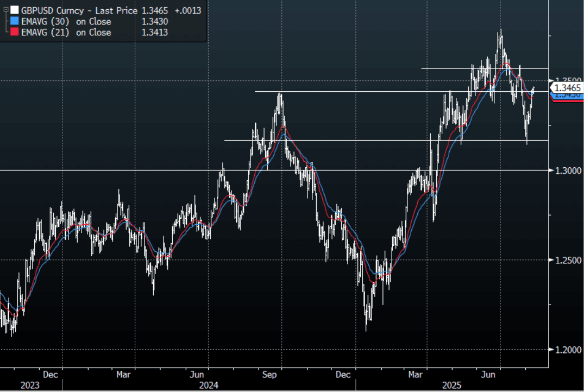584x392 pixels.
Task: Select EMAVG (21) on Close legend entry
Action: [66, 33]
